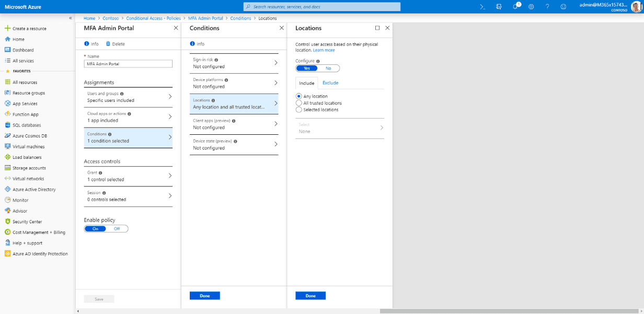This screenshot has height=314, width=644.
Task: Click the feedback smiley icon
Action: coord(563,7)
